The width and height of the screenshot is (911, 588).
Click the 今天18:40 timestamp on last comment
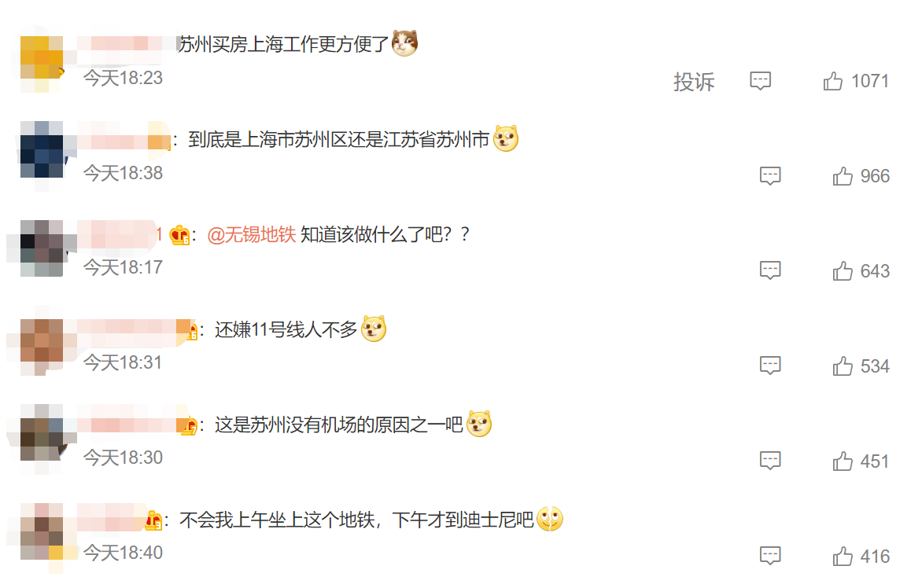(123, 553)
